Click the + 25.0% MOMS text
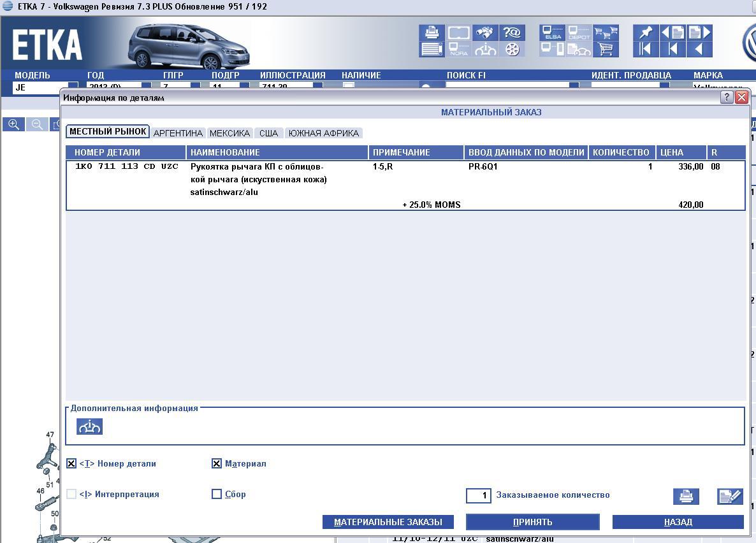The width and height of the screenshot is (756, 543). [x=431, y=205]
